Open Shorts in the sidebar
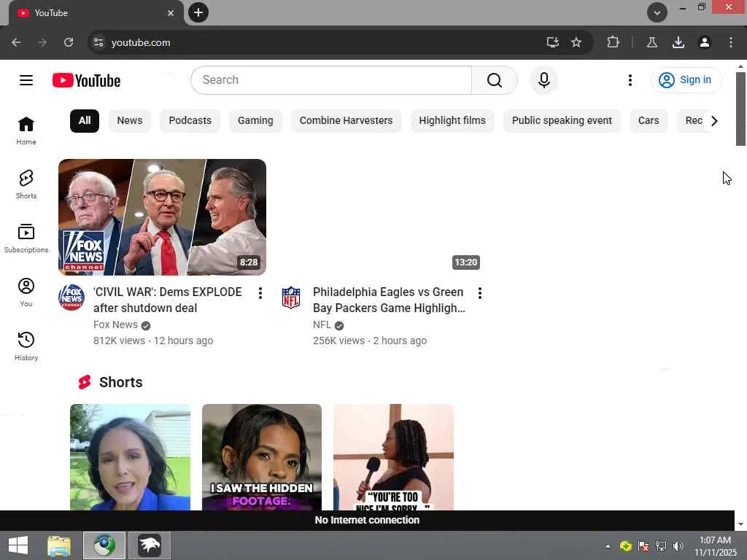The height and width of the screenshot is (560, 747). pos(26,184)
